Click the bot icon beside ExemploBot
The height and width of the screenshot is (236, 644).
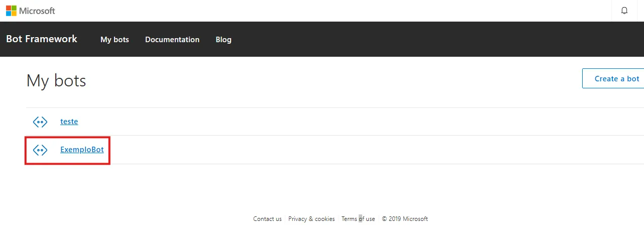tap(40, 150)
